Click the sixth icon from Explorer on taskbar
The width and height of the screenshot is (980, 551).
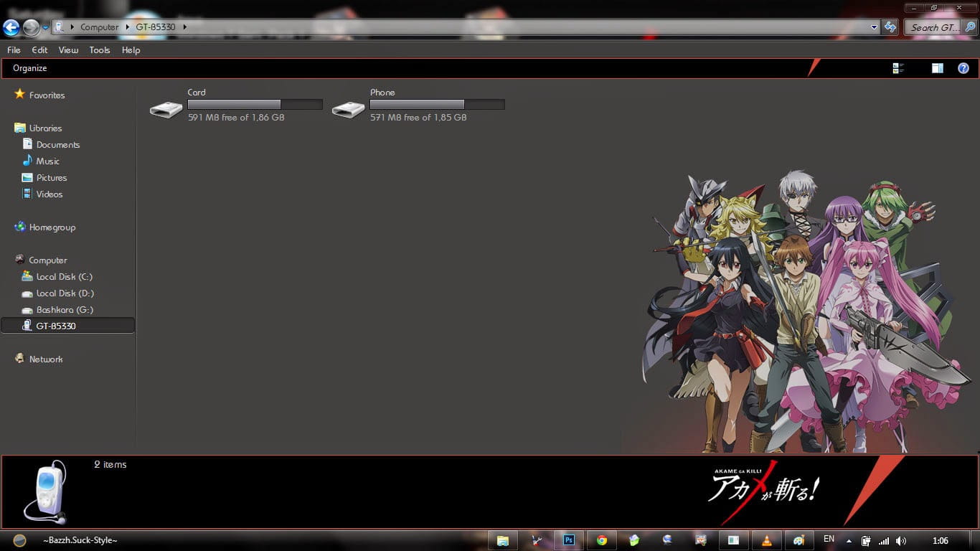coord(701,540)
